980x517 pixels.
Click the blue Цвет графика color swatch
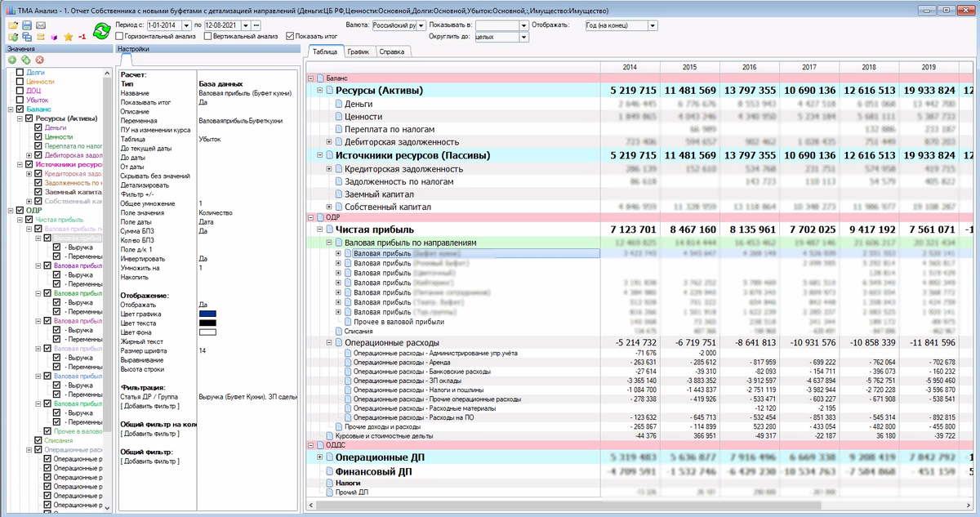pyautogui.click(x=207, y=314)
